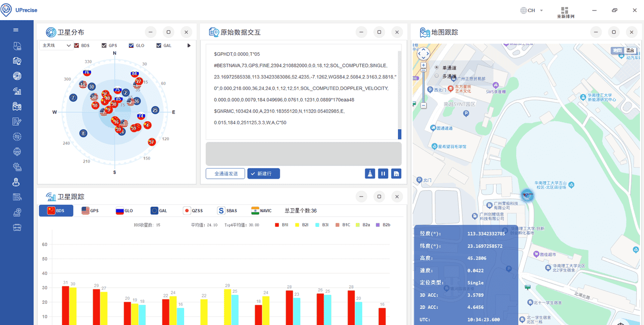
Task: Save the raw data log
Action: pos(396,173)
